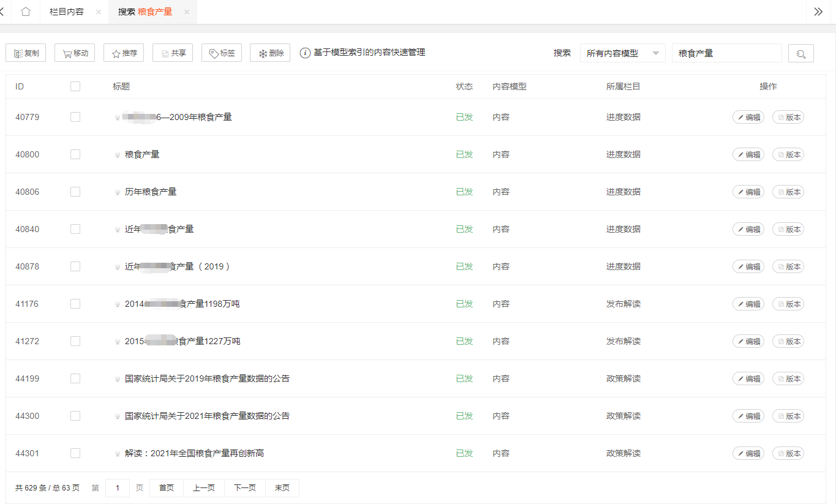
Task: Click the Delete (删除) toolbar button
Action: (270, 53)
